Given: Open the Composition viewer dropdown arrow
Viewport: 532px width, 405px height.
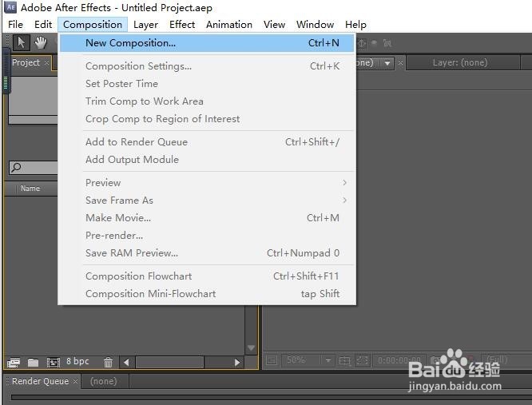Looking at the screenshot, I should 387,63.
